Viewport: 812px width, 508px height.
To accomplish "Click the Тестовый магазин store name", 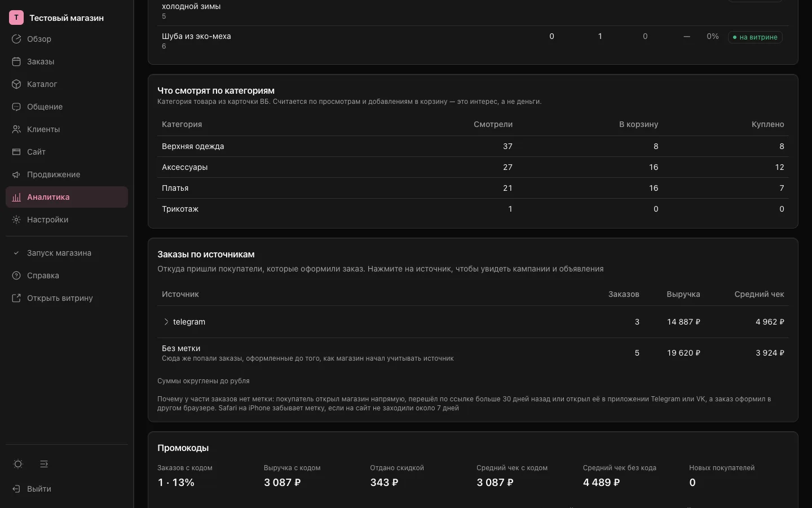I will [x=67, y=18].
